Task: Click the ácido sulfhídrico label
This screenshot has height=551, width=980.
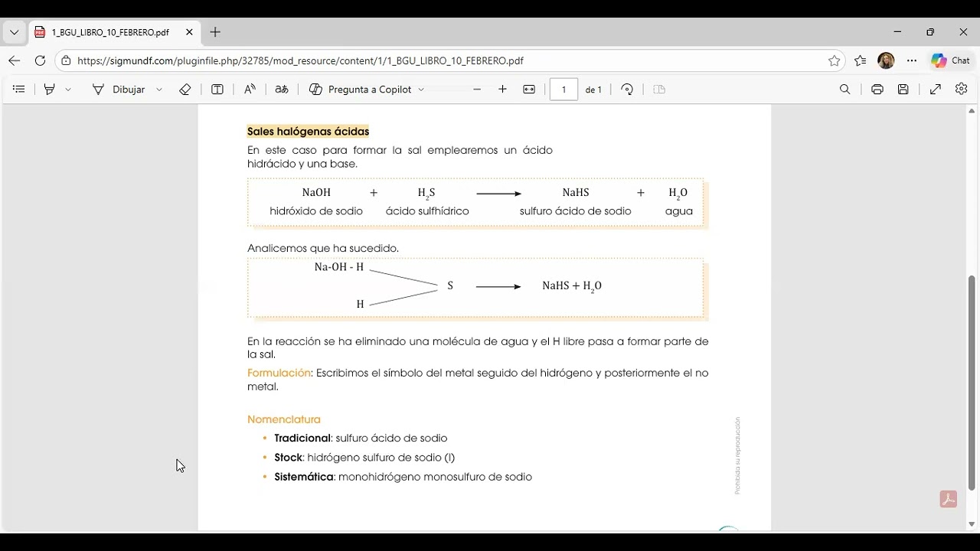Action: 427,211
